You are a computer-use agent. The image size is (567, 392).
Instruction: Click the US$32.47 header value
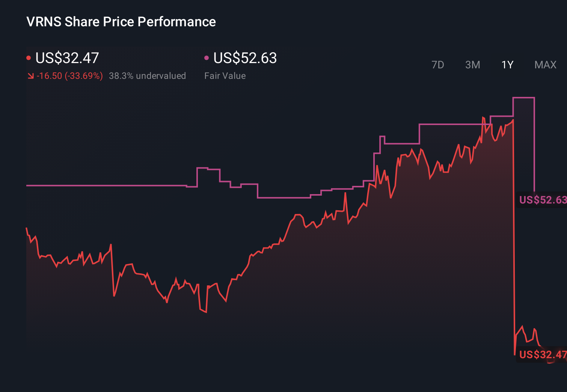tap(67, 58)
